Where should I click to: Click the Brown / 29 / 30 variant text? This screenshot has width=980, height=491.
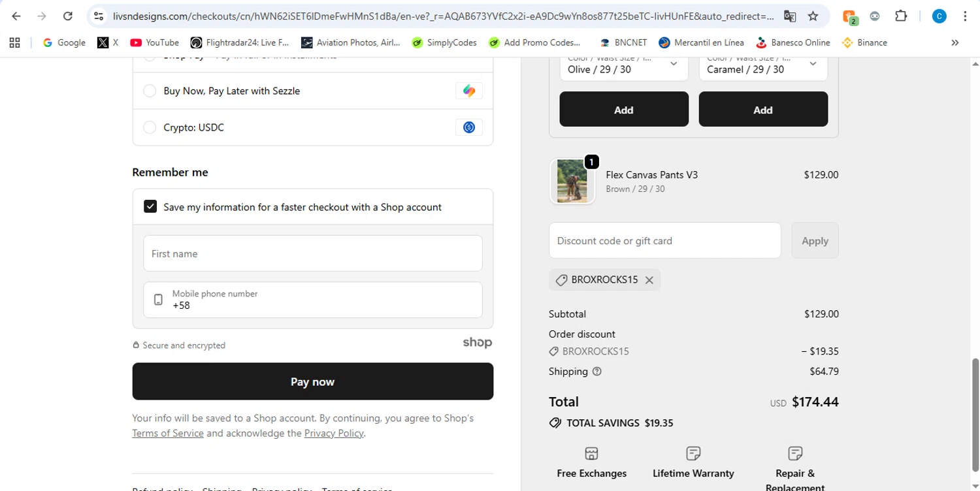point(635,189)
